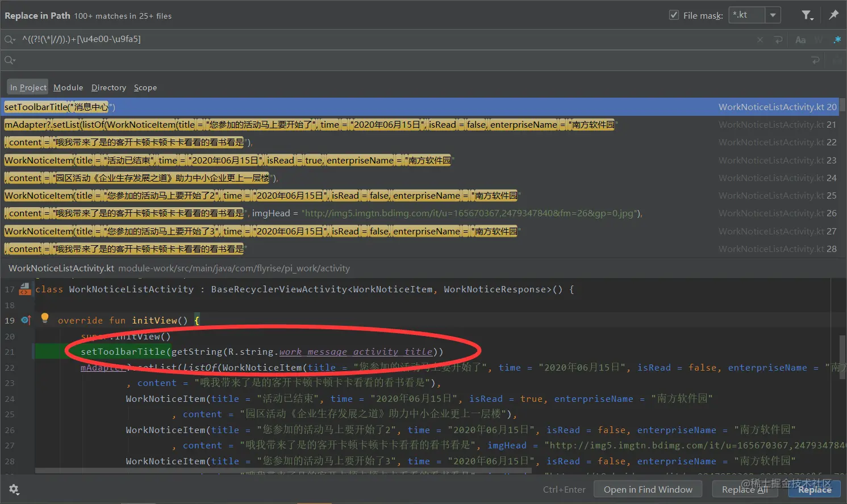Insert new line in search field

[778, 40]
